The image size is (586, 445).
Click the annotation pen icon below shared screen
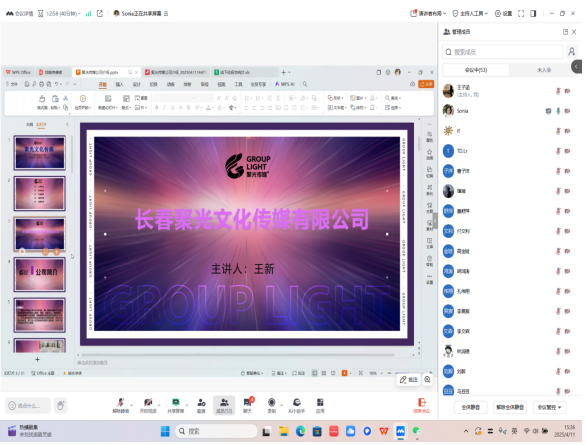point(408,380)
